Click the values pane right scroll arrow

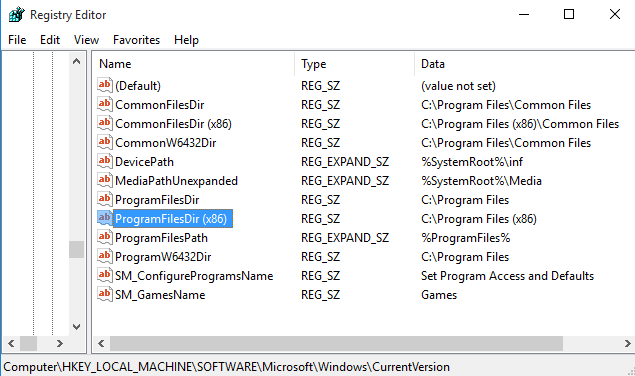627,344
